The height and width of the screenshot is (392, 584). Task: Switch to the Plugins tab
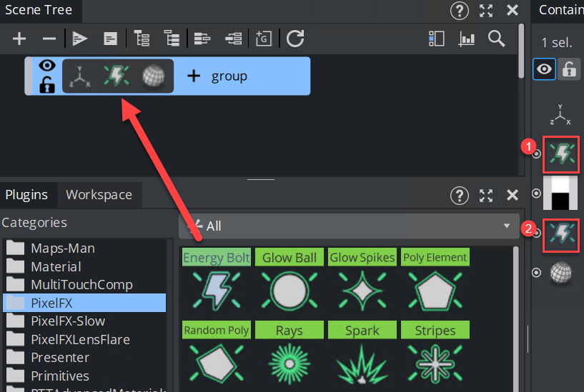pos(26,194)
